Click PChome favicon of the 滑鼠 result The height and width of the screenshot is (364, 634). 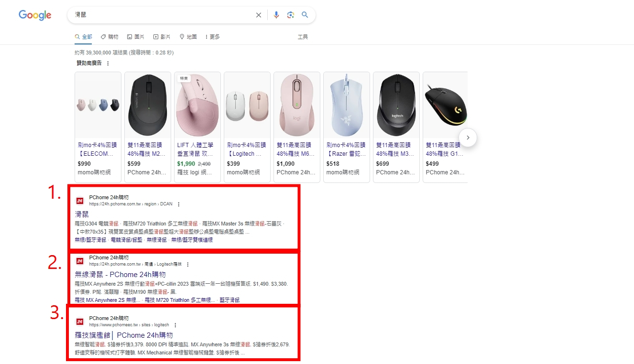[x=80, y=201]
